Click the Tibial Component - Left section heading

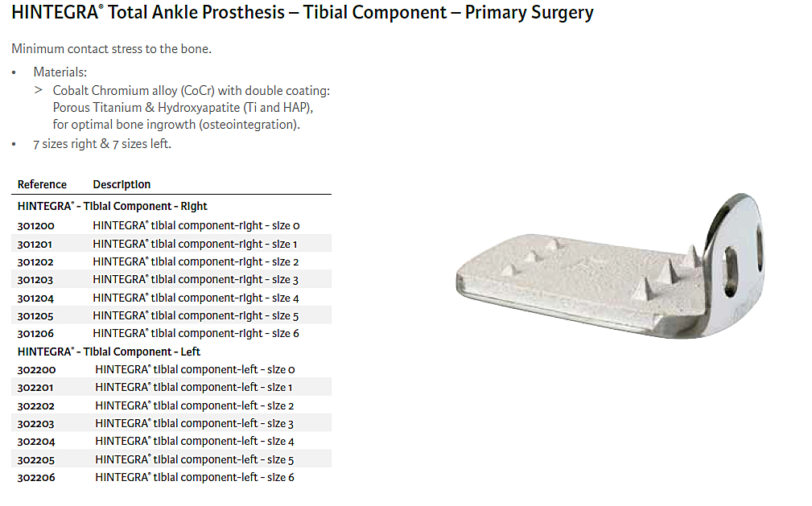tap(109, 352)
